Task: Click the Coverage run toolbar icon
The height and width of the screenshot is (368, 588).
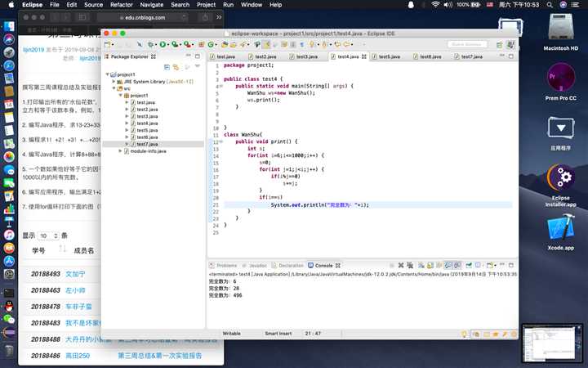Action: [175, 44]
